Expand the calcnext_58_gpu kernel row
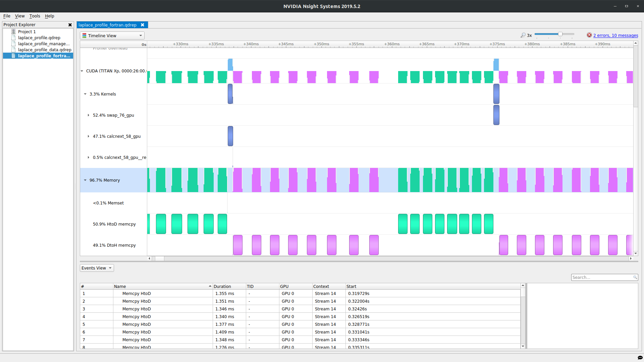644x362 pixels. (89, 136)
